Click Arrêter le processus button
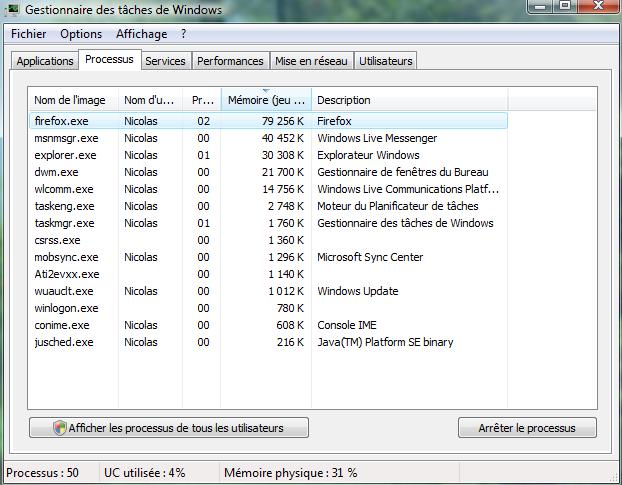 pyautogui.click(x=527, y=428)
